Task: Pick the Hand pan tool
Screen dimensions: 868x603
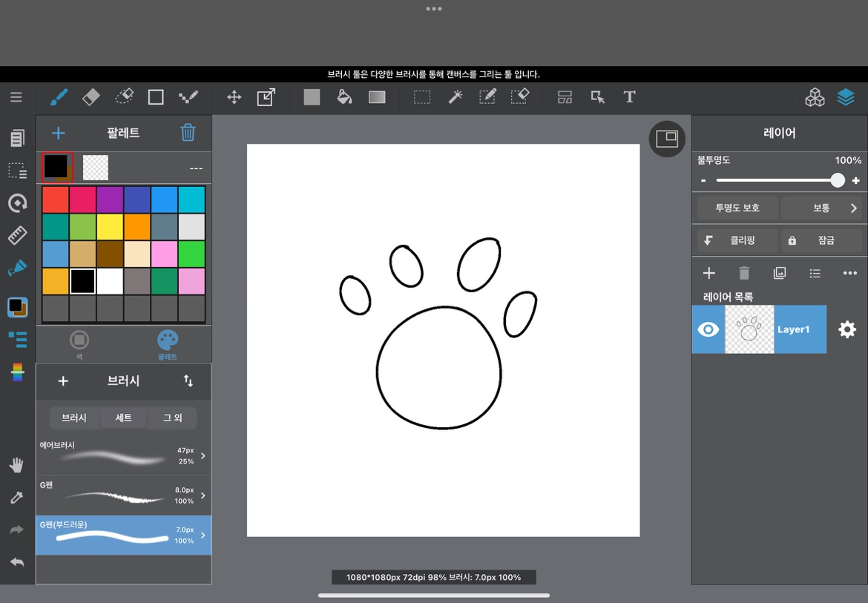Action: click(16, 465)
